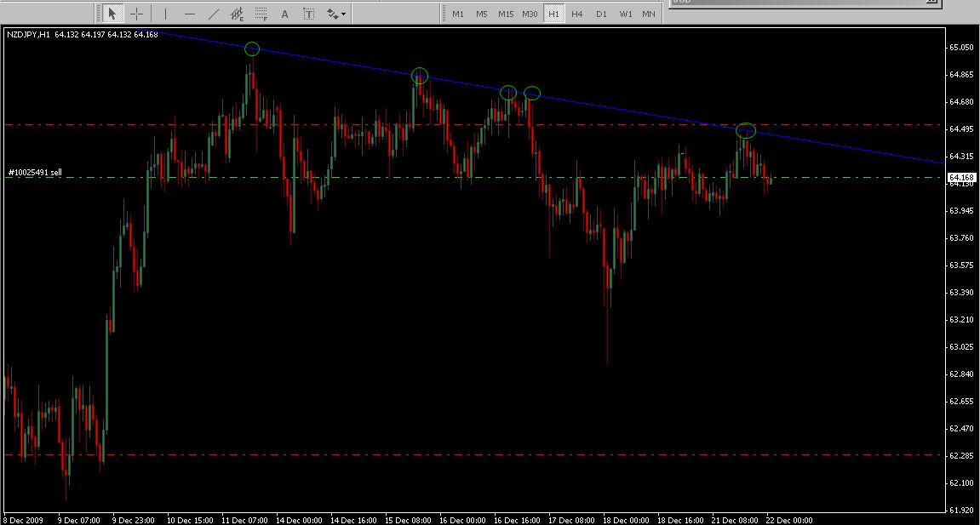This screenshot has width=980, height=525.
Task: Switch chart to D1 timeframe
Action: tap(601, 14)
